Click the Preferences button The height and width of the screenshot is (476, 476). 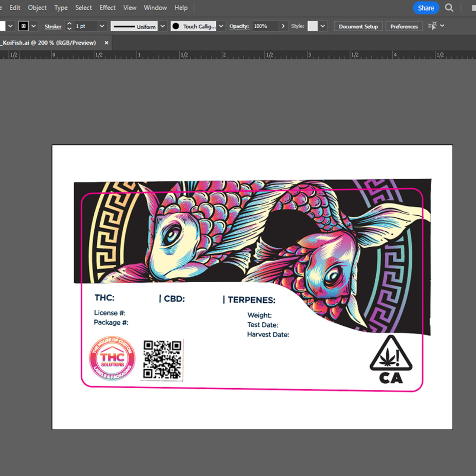point(404,26)
